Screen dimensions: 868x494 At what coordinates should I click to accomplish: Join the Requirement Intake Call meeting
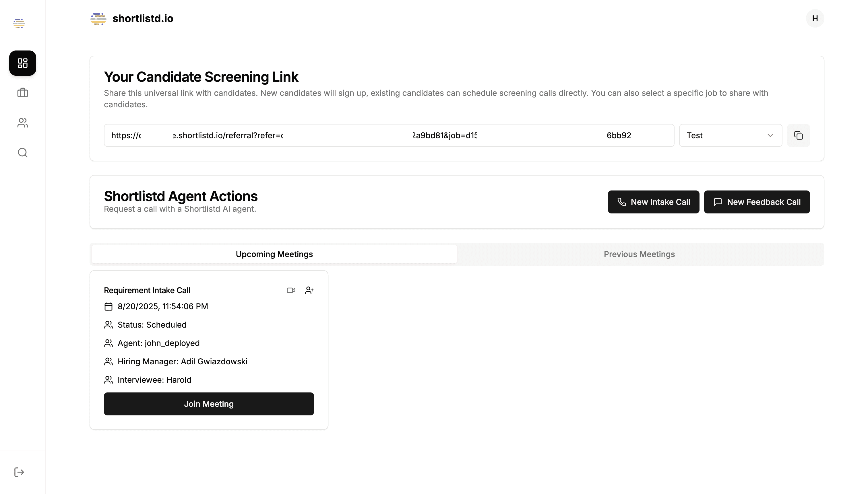[209, 403]
